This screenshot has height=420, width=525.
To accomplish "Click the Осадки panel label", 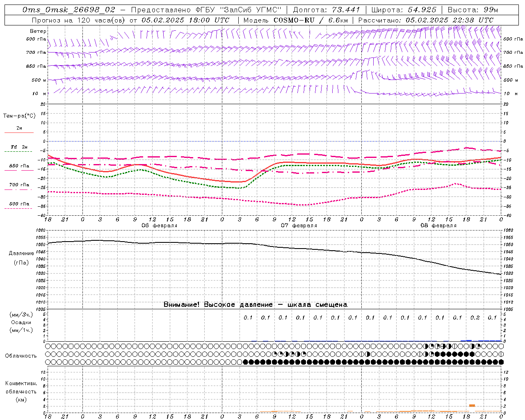I will pyautogui.click(x=21, y=322).
